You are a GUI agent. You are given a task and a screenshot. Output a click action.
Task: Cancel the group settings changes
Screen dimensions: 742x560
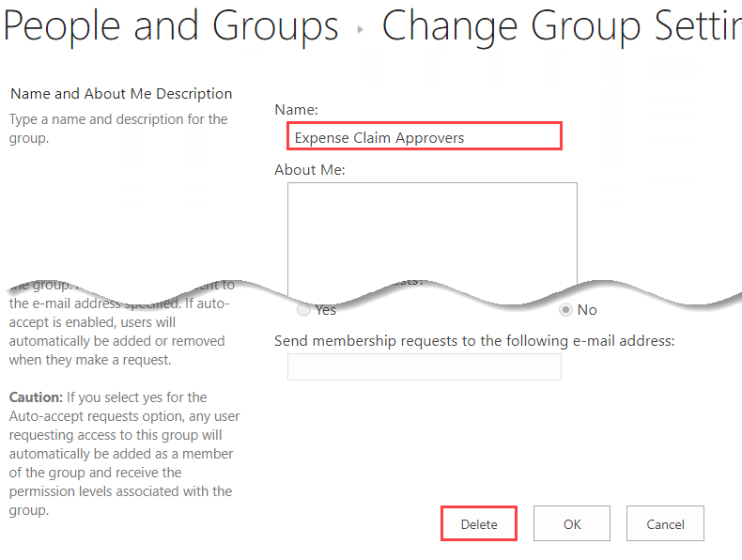click(665, 524)
